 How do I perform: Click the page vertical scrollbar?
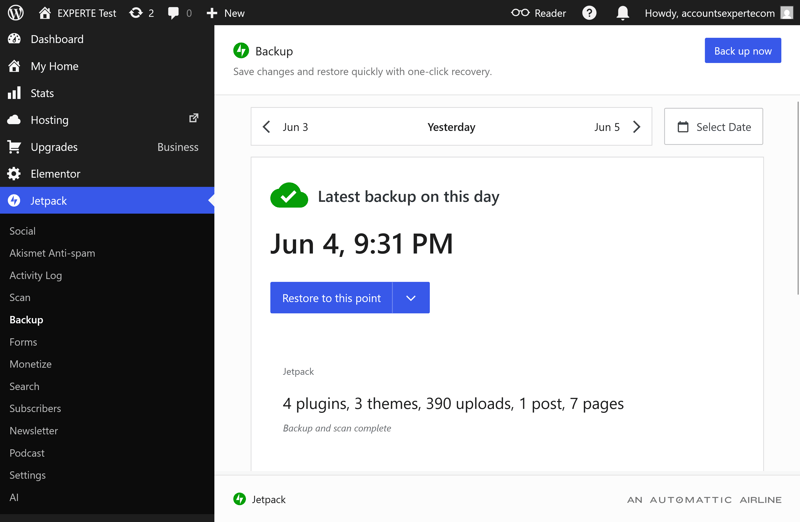pos(798,198)
